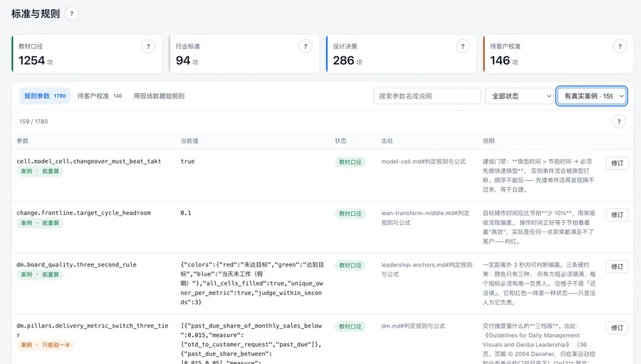Expand the 有真实案例 filter dropdown
The width and height of the screenshot is (641, 364).
click(x=592, y=96)
